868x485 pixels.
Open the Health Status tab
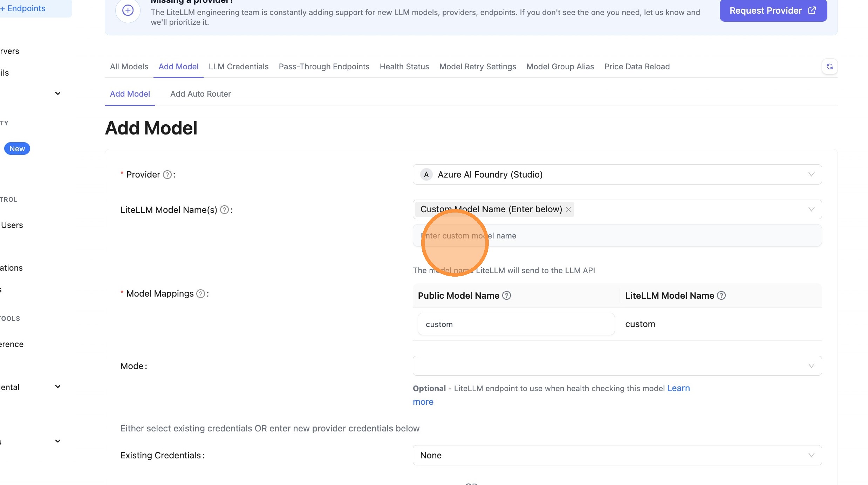[x=404, y=67]
